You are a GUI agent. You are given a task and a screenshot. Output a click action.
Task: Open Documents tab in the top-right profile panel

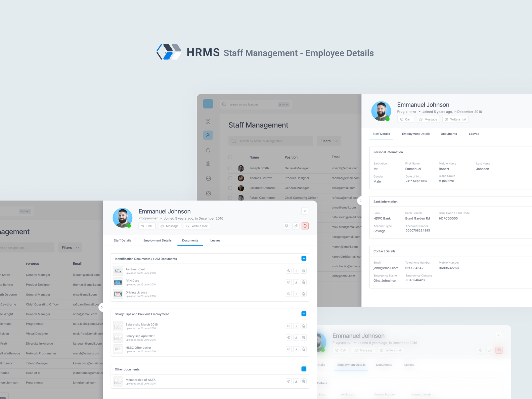point(449,134)
